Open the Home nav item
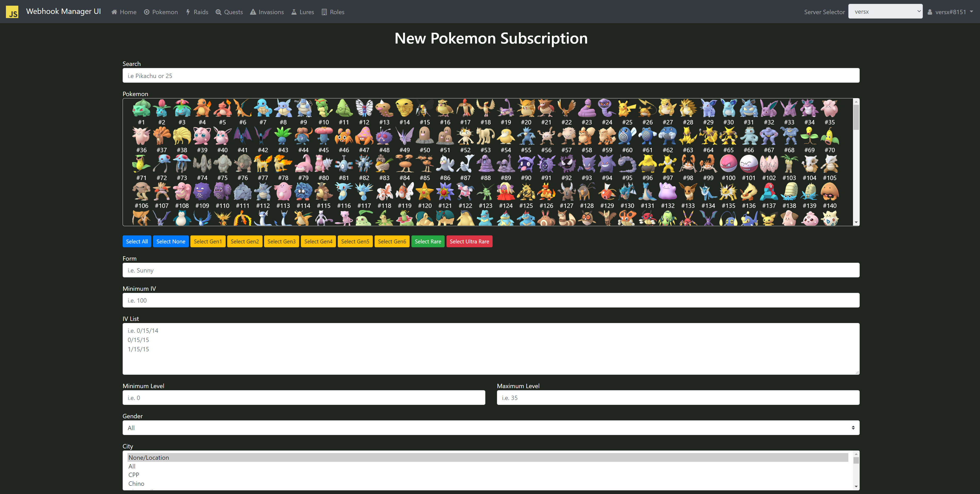Image resolution: width=980 pixels, height=494 pixels. click(x=124, y=12)
